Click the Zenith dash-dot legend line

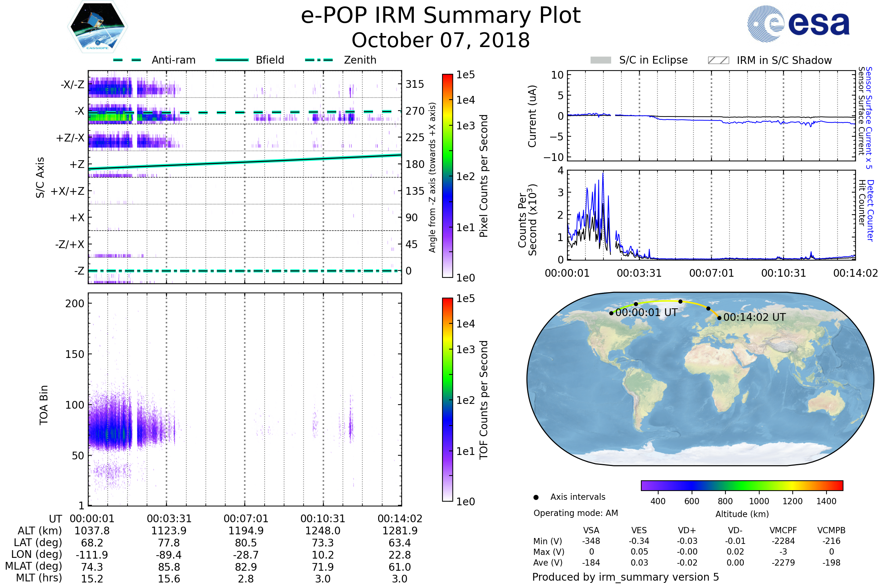[x=319, y=60]
